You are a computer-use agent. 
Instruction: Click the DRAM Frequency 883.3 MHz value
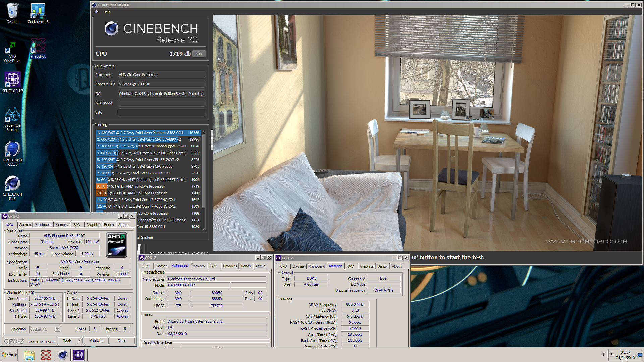355,304
